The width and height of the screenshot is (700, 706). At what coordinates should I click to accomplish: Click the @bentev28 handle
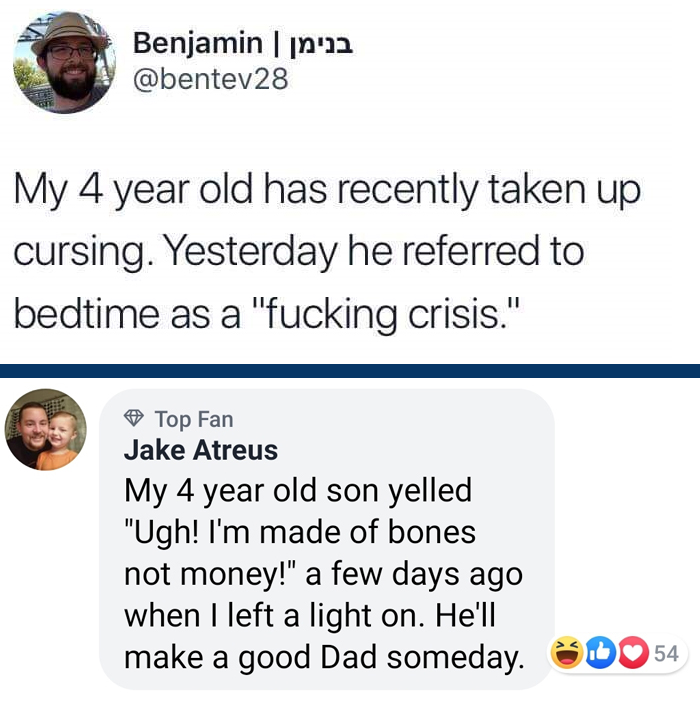[x=210, y=78]
